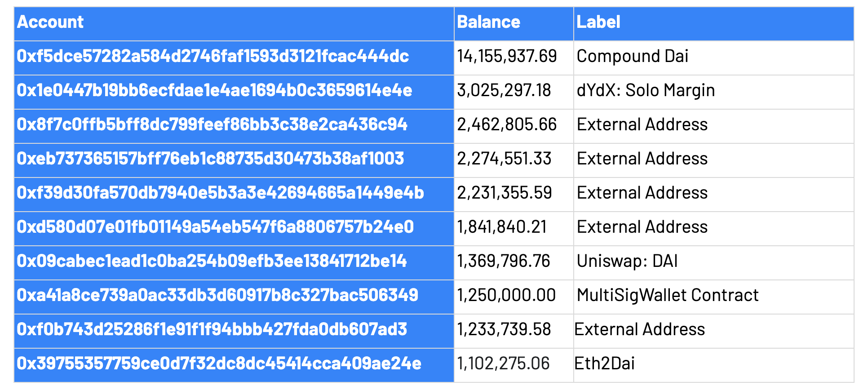Image resolution: width=868 pixels, height=390 pixels.
Task: Open address 0xf5dce57282a584d2746faf1593d3121fcac444dc
Action: pyautogui.click(x=213, y=56)
